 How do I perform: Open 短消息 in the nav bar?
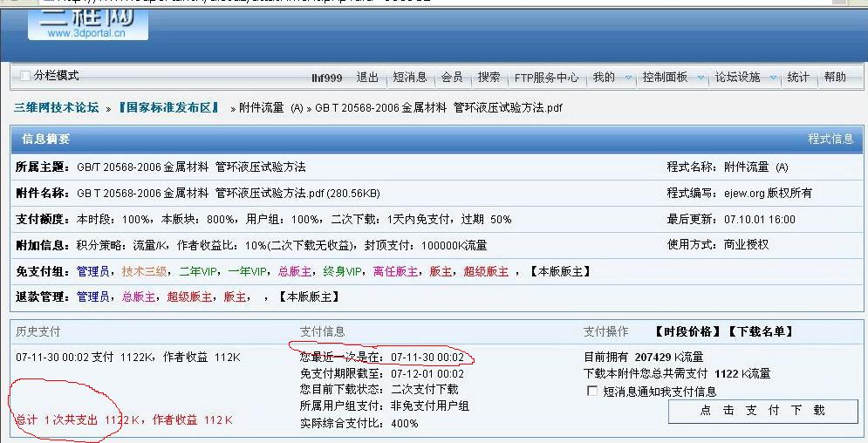click(410, 78)
